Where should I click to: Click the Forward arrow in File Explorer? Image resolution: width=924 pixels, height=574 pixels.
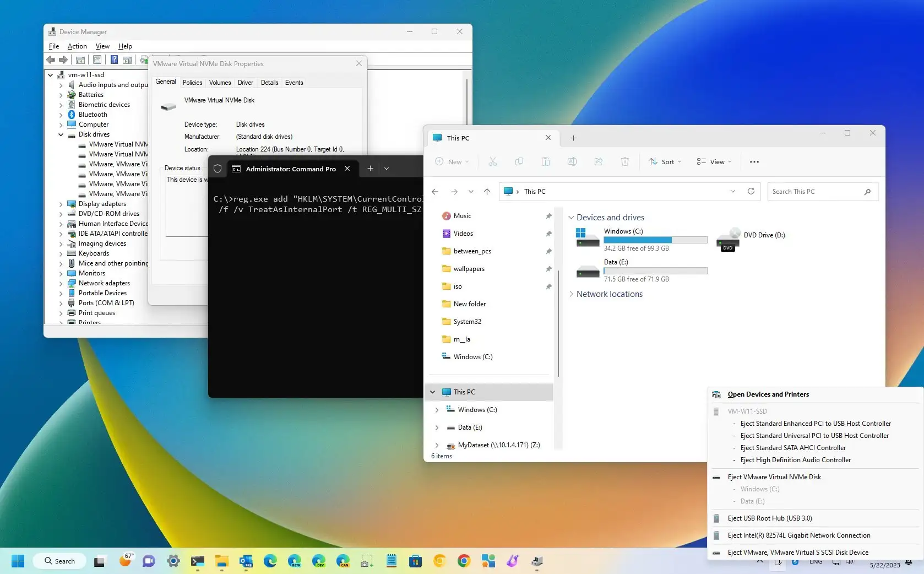click(454, 191)
